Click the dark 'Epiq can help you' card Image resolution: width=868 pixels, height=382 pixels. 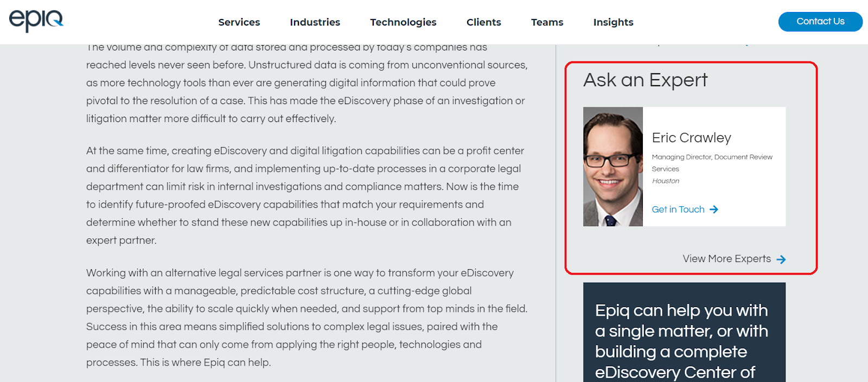coord(684,336)
